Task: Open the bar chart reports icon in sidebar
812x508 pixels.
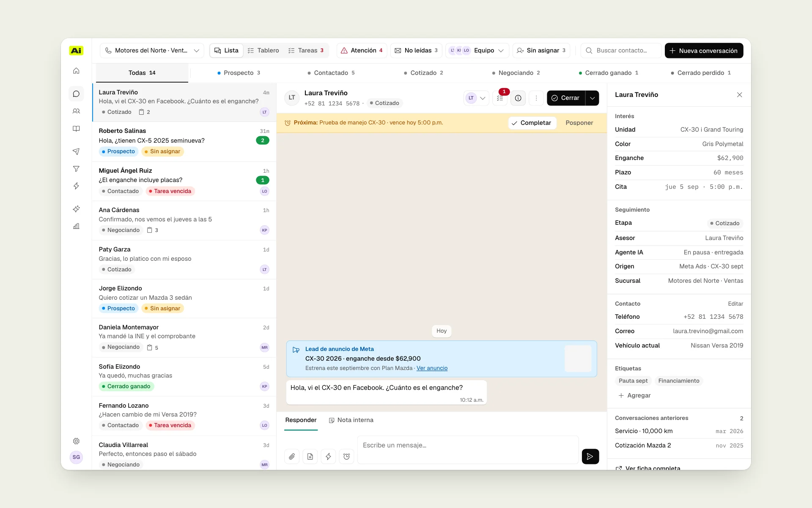Action: point(76,226)
